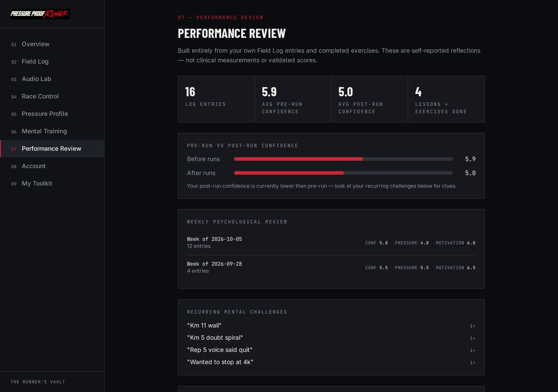
Task: Open My Toolkit in the sidebar
Action: click(52, 184)
